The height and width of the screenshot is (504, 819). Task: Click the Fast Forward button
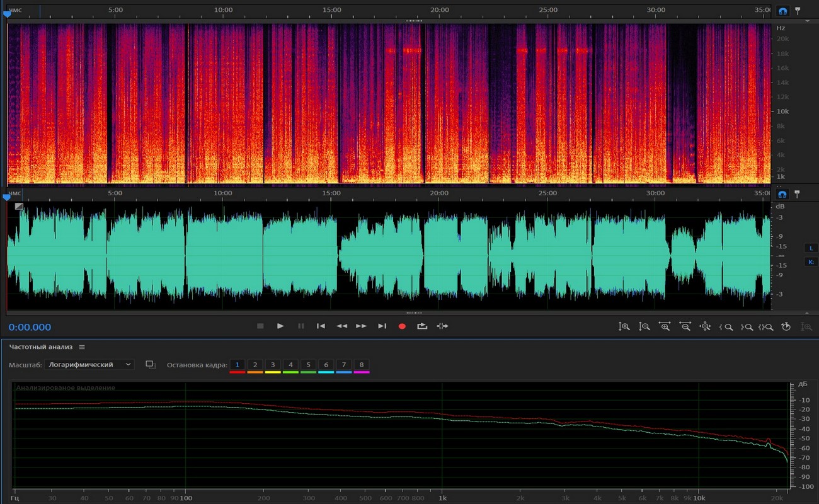[x=361, y=326]
